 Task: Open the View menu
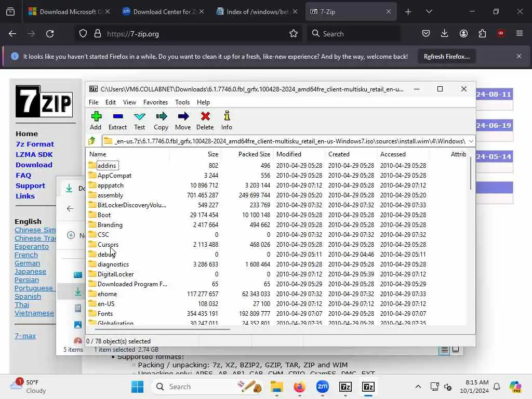click(x=129, y=102)
